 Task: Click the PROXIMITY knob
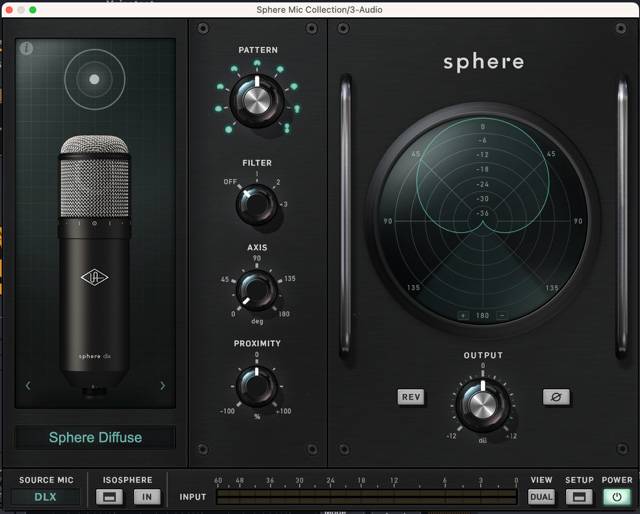[257, 386]
